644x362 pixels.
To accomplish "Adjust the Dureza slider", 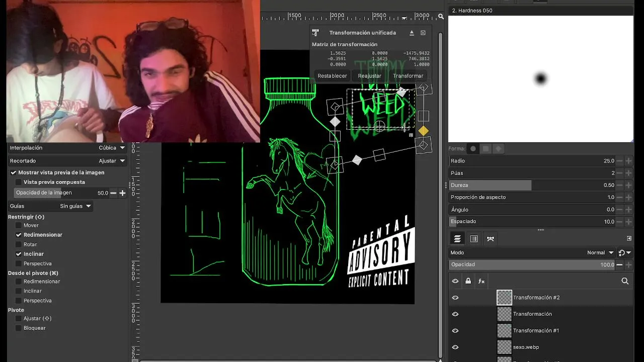I will point(532,185).
